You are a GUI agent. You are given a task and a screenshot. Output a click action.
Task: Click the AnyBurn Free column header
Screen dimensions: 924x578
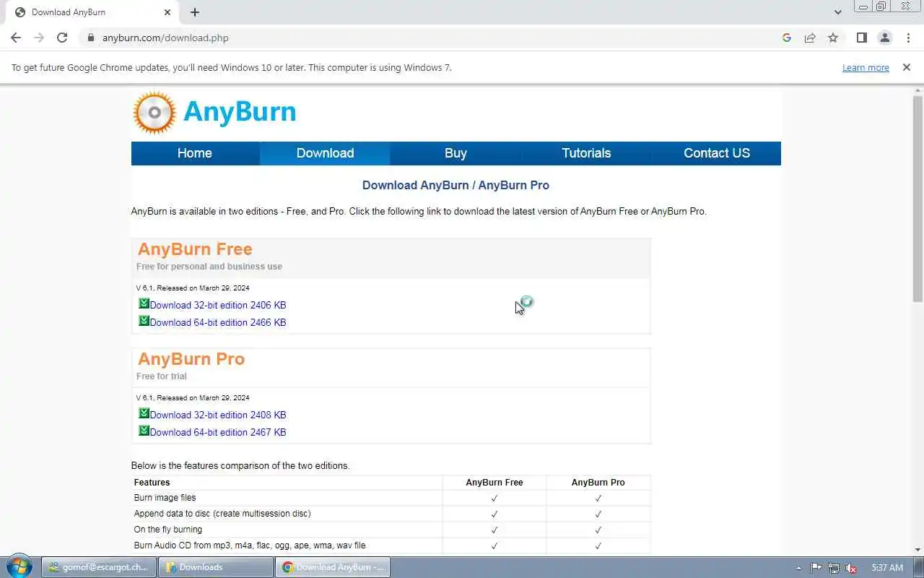[x=494, y=483]
